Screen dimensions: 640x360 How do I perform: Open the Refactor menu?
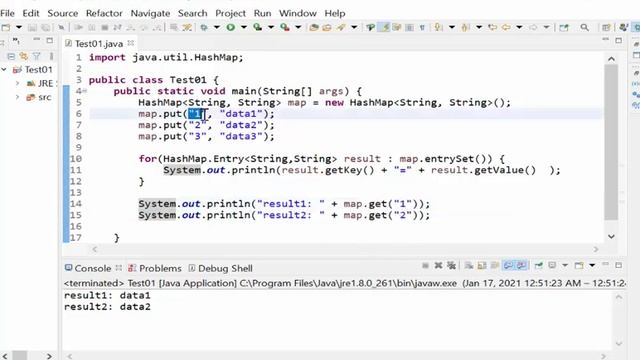[x=104, y=13]
